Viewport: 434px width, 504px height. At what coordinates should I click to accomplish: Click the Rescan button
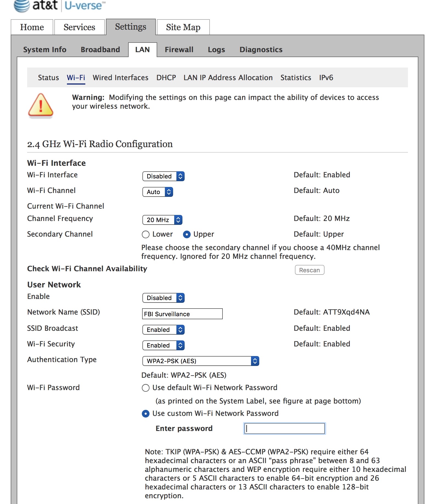(309, 270)
